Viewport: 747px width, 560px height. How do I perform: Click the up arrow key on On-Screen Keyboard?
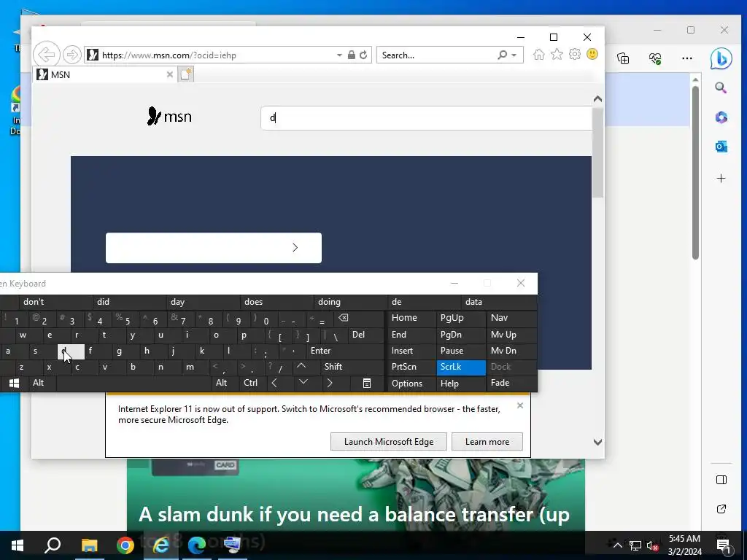(x=301, y=367)
